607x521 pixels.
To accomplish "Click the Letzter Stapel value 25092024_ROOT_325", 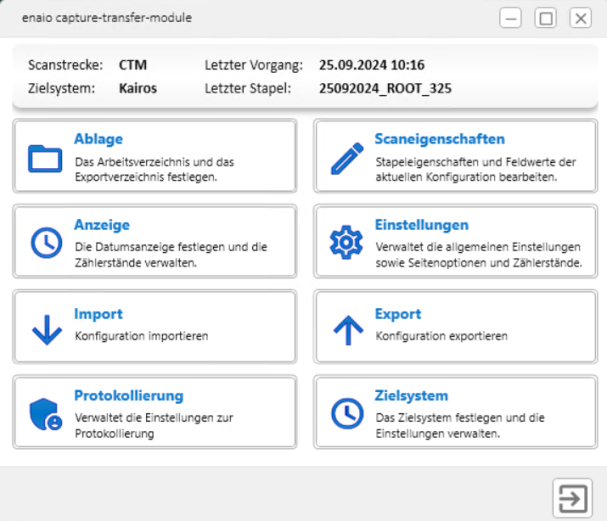I will click(x=385, y=88).
